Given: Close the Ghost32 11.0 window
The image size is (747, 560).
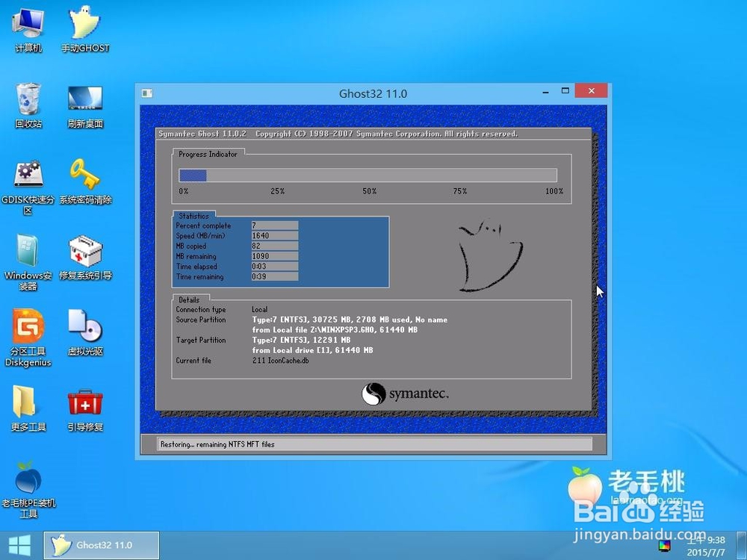Looking at the screenshot, I should click(591, 90).
